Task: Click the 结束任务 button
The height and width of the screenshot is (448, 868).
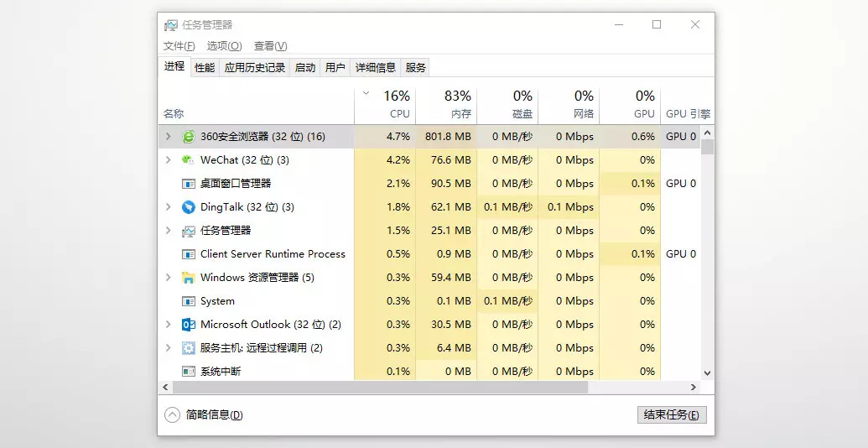Action: click(x=672, y=414)
